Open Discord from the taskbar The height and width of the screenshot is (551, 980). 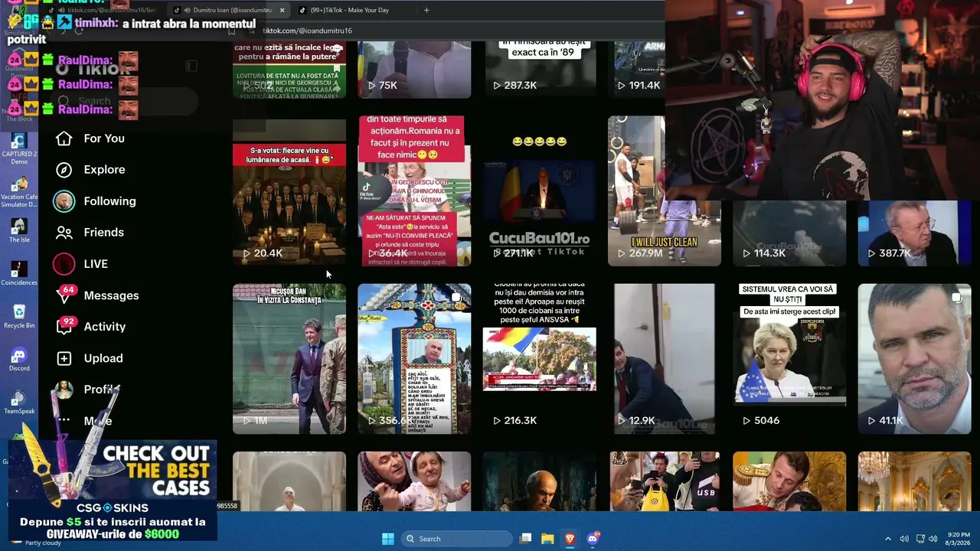[592, 539]
